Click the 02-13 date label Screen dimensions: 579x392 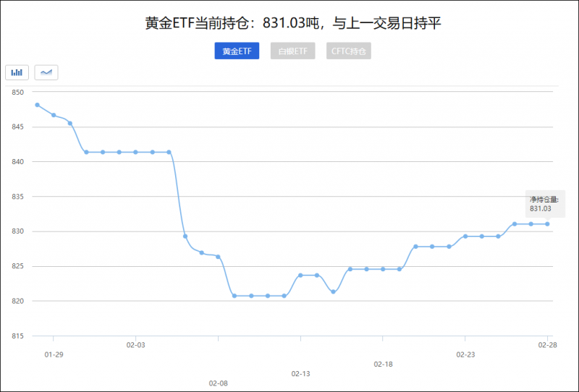[300, 373]
